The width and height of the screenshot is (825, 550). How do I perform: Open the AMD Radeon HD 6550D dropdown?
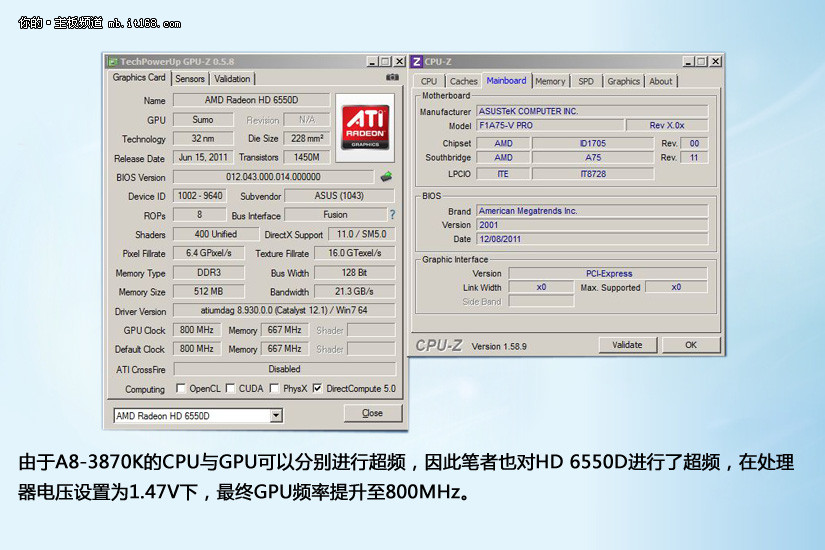(x=277, y=415)
